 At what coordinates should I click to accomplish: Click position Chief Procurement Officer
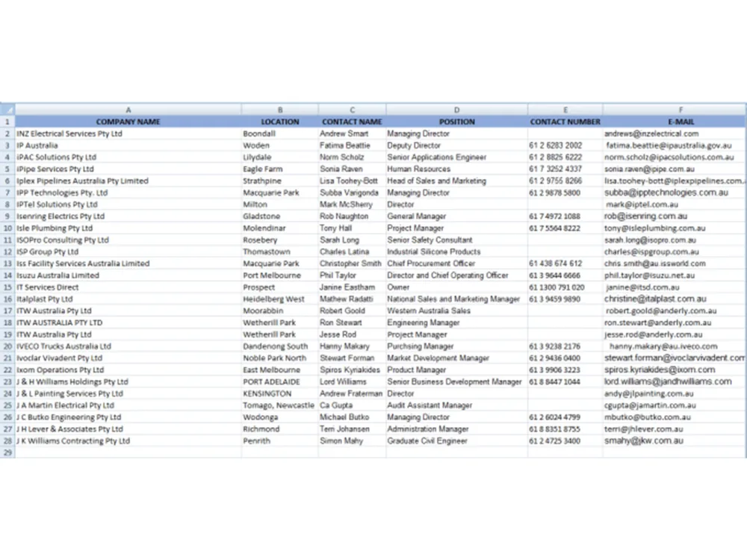pos(457,264)
